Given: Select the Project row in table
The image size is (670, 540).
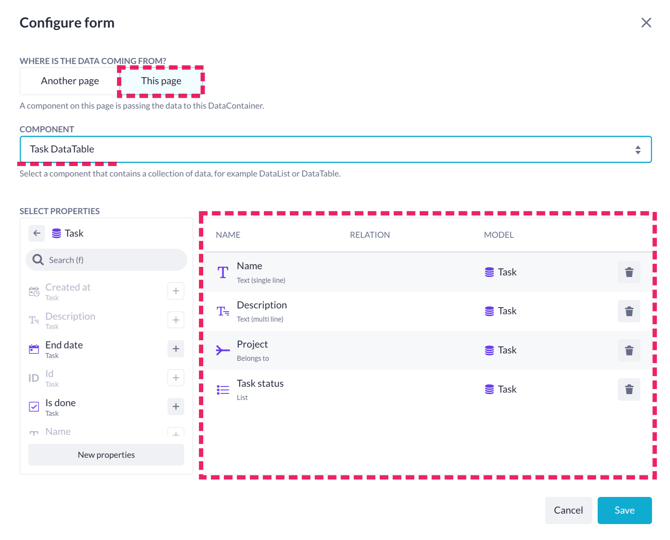Looking at the screenshot, I should 428,350.
